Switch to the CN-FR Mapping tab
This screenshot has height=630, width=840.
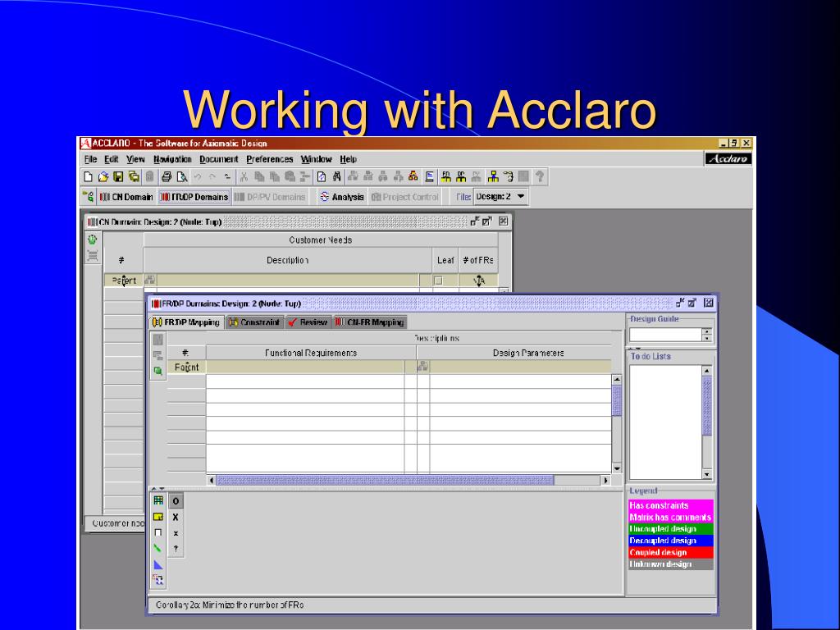point(370,322)
